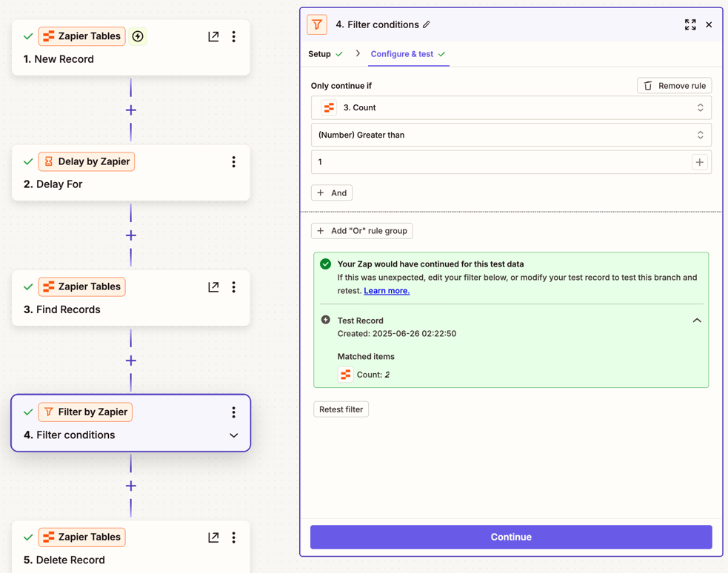Click the Delay by Zapier hourglass icon
728x573 pixels.
[x=49, y=161]
